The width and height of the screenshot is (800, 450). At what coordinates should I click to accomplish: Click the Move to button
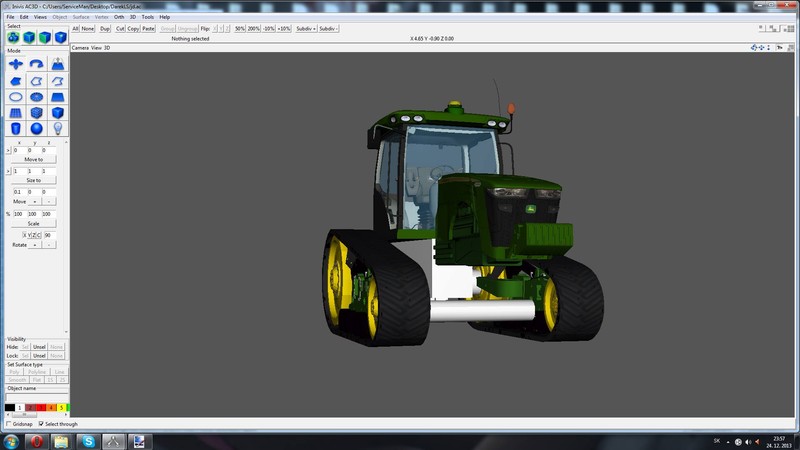point(34,159)
